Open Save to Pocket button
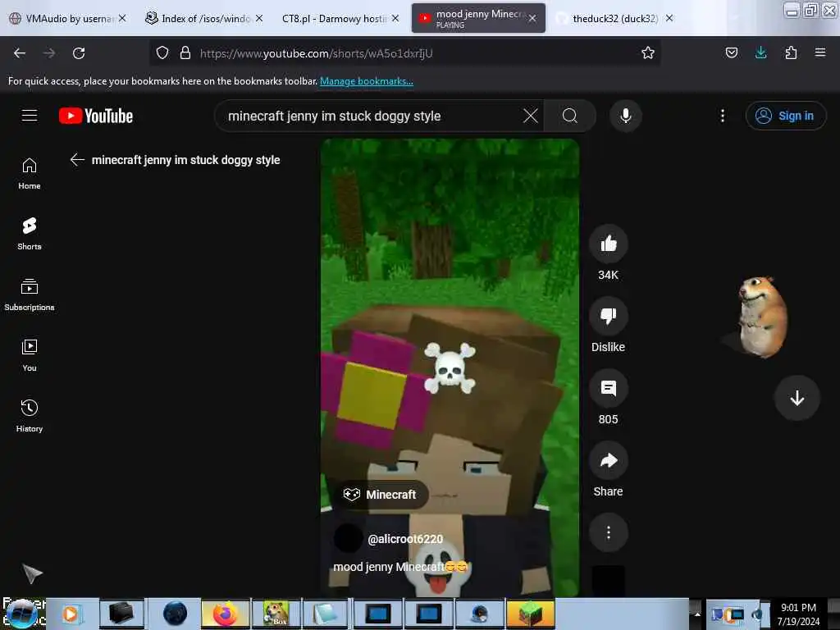This screenshot has width=840, height=630. pos(731,52)
